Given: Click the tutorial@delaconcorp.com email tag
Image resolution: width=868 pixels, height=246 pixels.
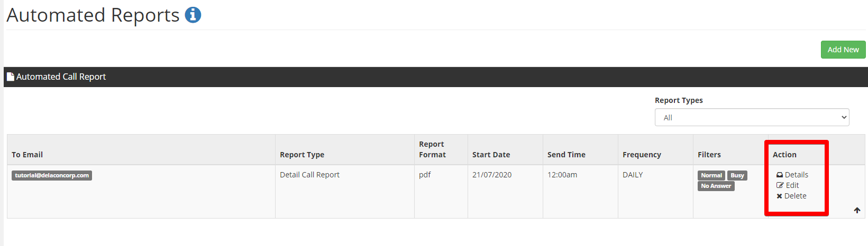Looking at the screenshot, I should [52, 175].
